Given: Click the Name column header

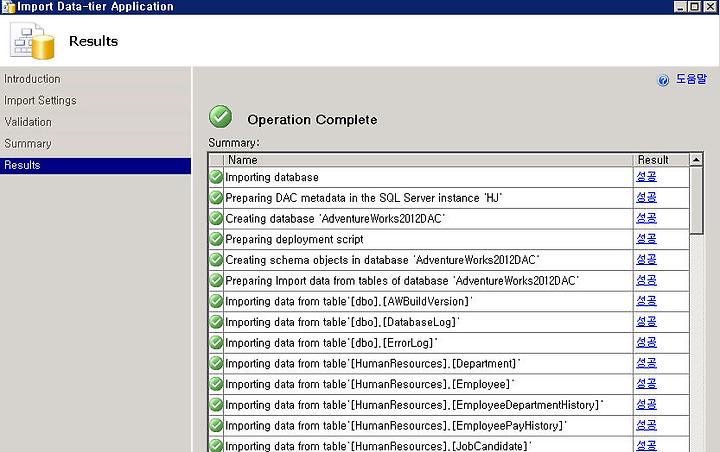Looking at the screenshot, I should click(428, 160).
